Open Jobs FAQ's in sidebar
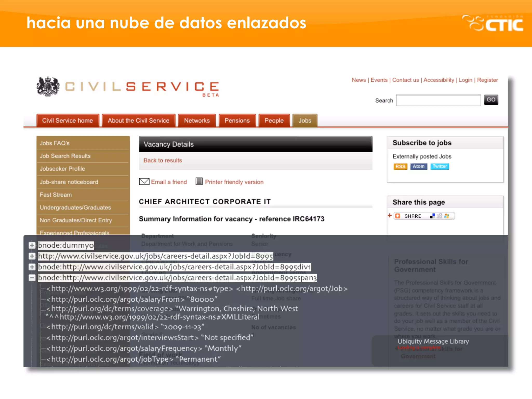532x399 pixels. [x=83, y=143]
